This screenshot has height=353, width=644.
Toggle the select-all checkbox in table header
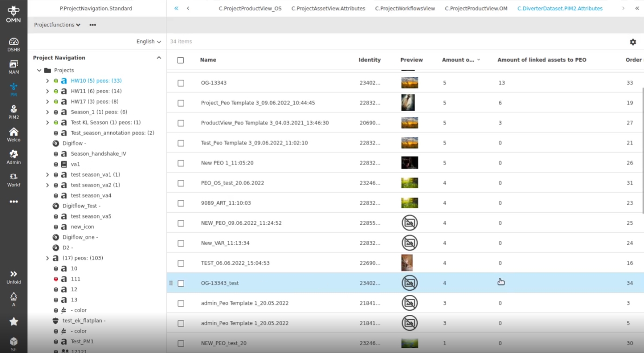tap(180, 60)
